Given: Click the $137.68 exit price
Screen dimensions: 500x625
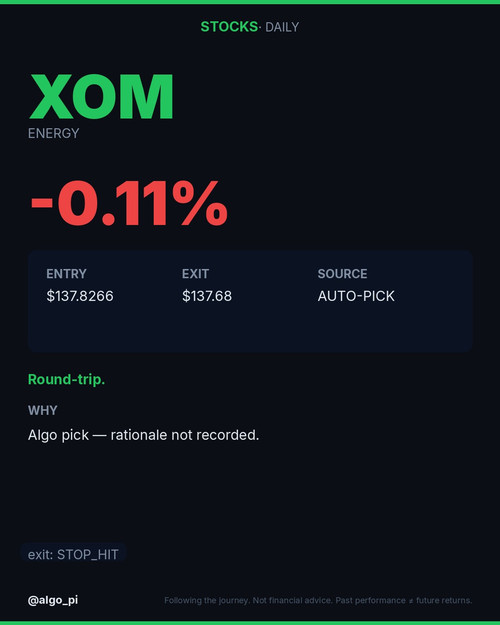Looking at the screenshot, I should click(207, 296).
